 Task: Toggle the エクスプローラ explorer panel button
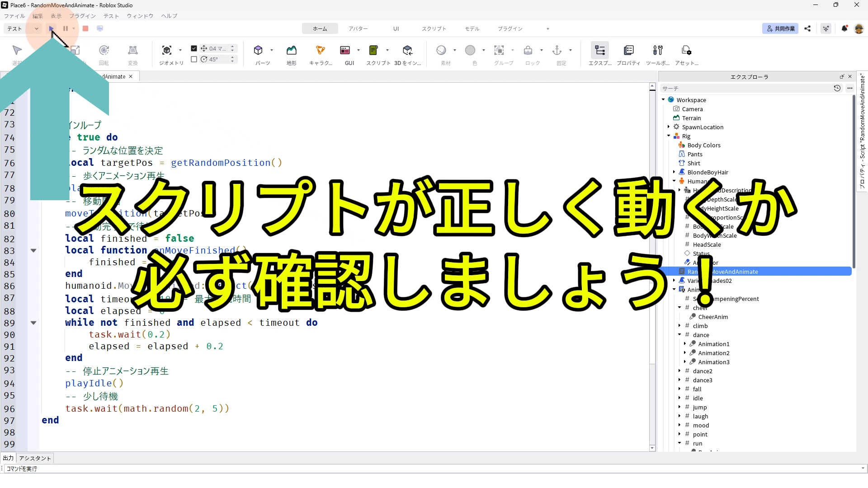coord(600,50)
